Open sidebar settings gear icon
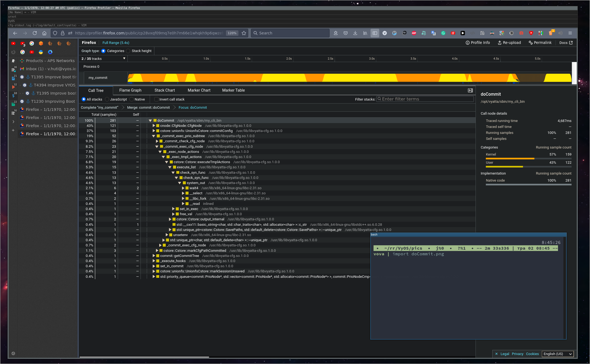Screen dimensions: 590x364 pyautogui.click(x=13, y=353)
